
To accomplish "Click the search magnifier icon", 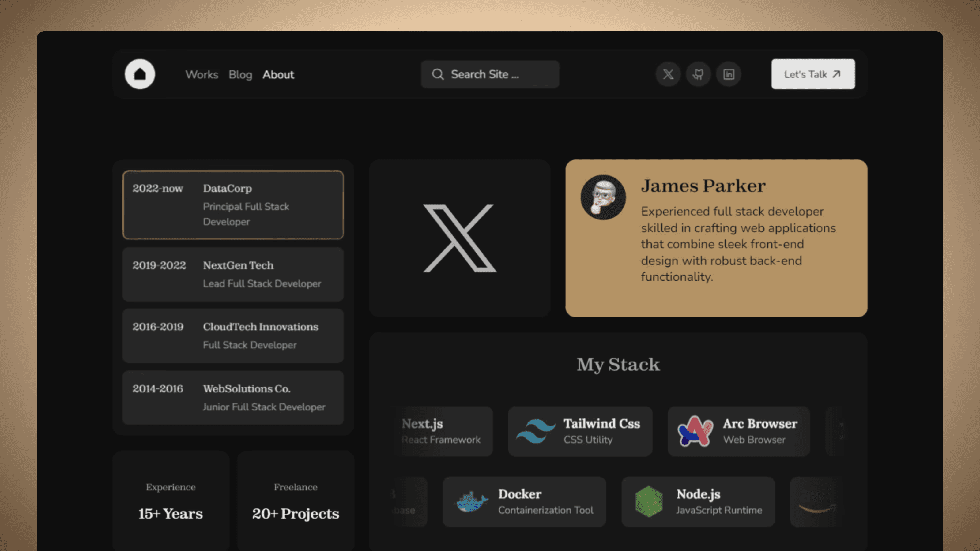I will (438, 74).
